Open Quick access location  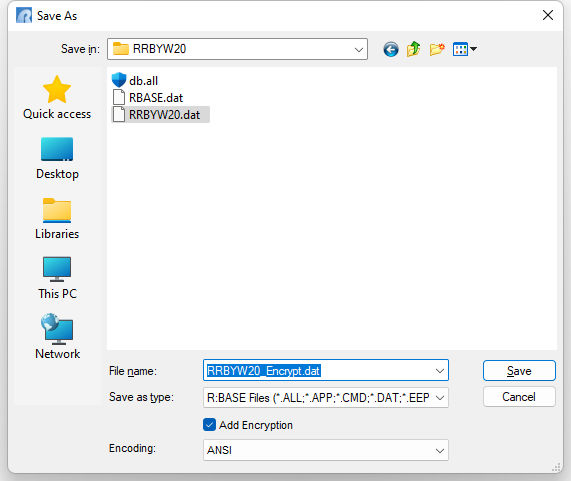[57, 97]
